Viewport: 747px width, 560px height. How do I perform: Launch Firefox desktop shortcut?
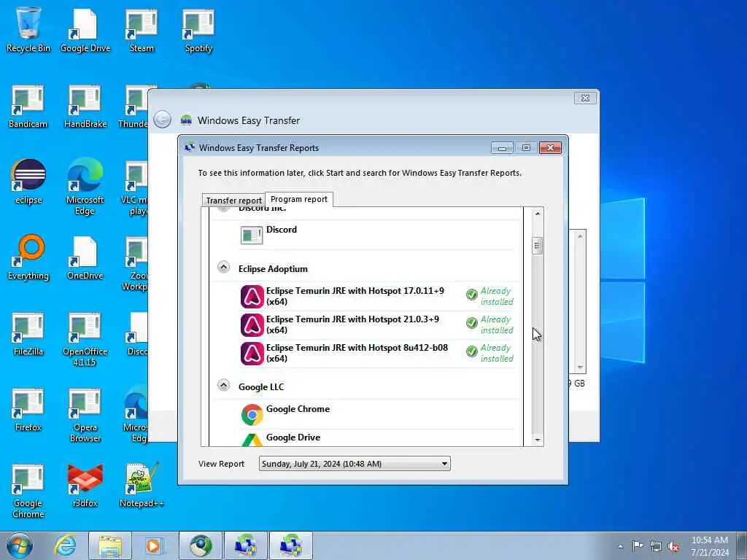(28, 409)
